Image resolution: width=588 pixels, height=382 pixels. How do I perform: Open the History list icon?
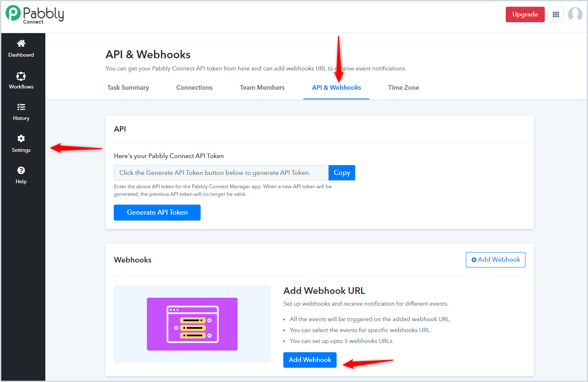coord(21,107)
